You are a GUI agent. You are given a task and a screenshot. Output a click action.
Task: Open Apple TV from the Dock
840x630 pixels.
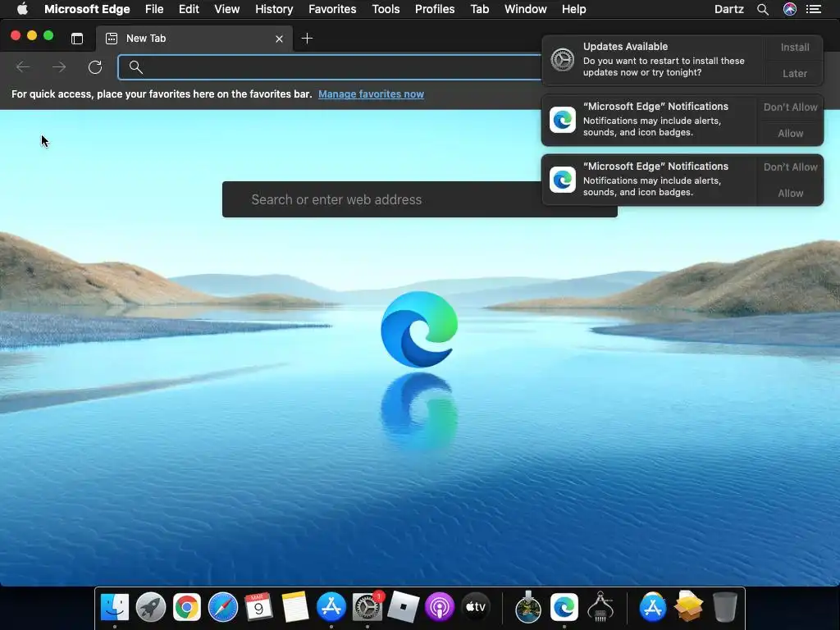pos(475,607)
